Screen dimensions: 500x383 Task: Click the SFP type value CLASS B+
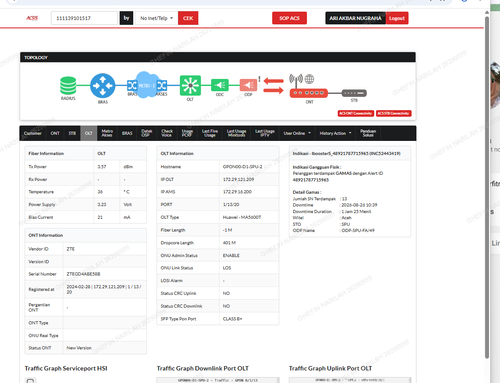(x=232, y=319)
